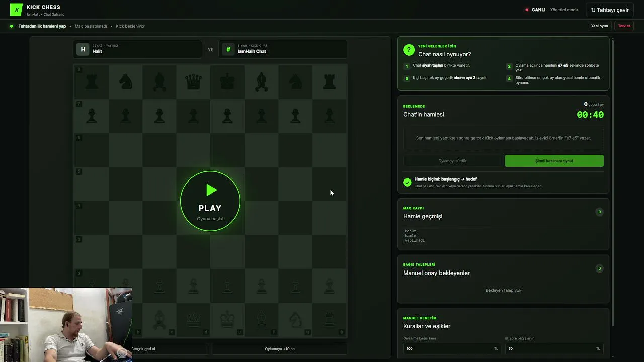Screen dimensions: 644x362
Task: Select the black rook on h8
Action: click(x=330, y=81)
